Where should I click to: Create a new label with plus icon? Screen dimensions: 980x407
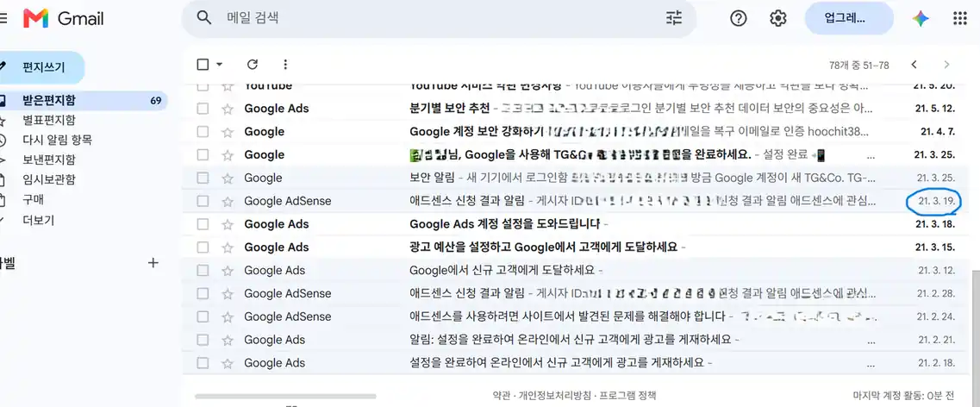(153, 263)
